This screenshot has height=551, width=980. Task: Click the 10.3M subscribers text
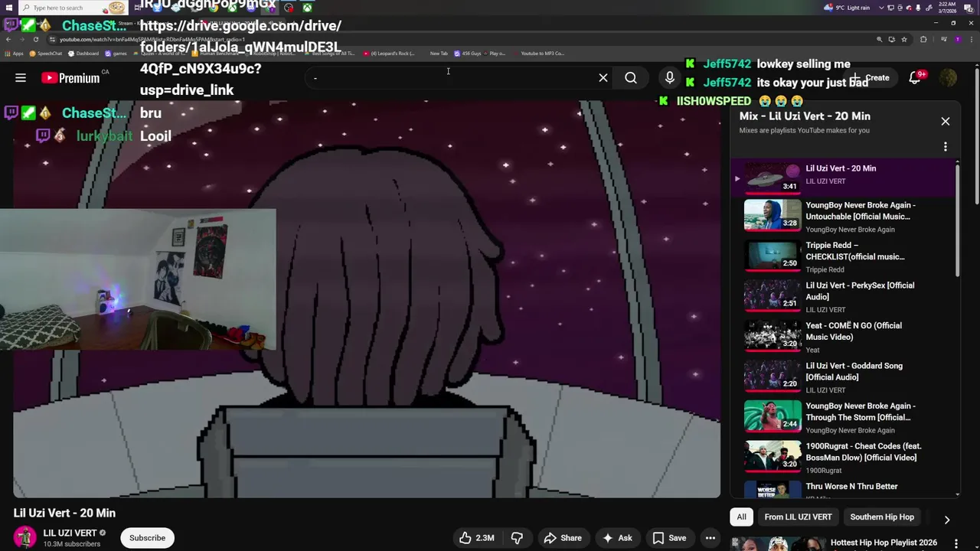coord(72,544)
